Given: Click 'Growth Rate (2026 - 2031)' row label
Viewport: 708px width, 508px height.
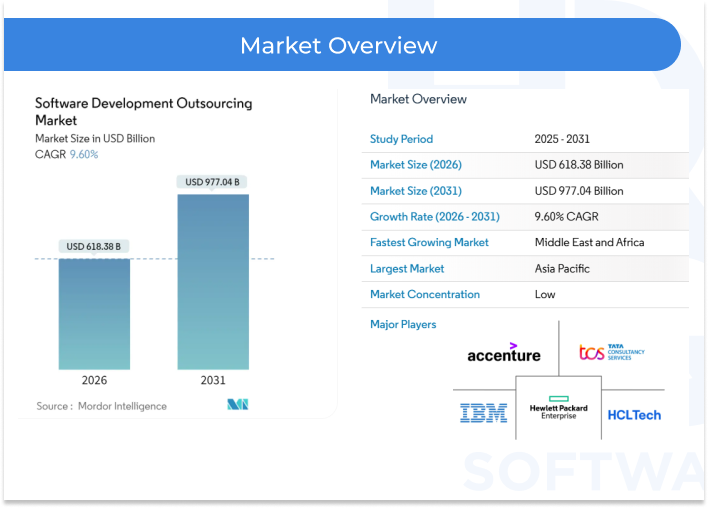Looking at the screenshot, I should coord(435,217).
